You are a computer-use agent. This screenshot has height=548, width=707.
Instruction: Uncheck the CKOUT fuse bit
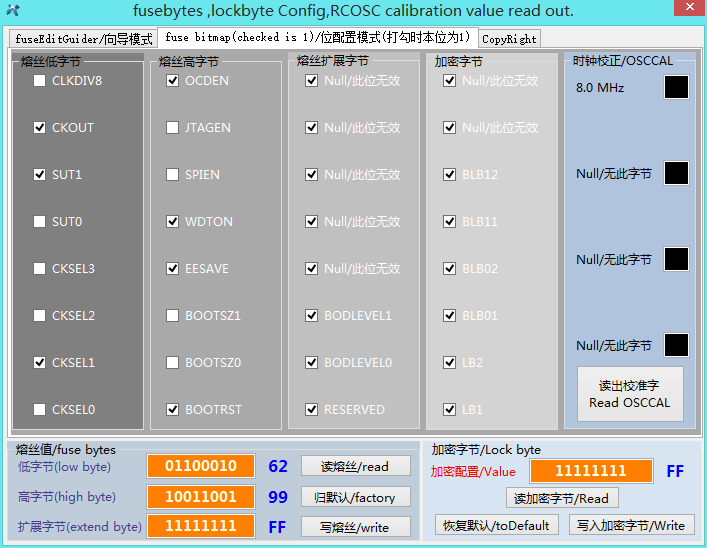click(x=40, y=128)
